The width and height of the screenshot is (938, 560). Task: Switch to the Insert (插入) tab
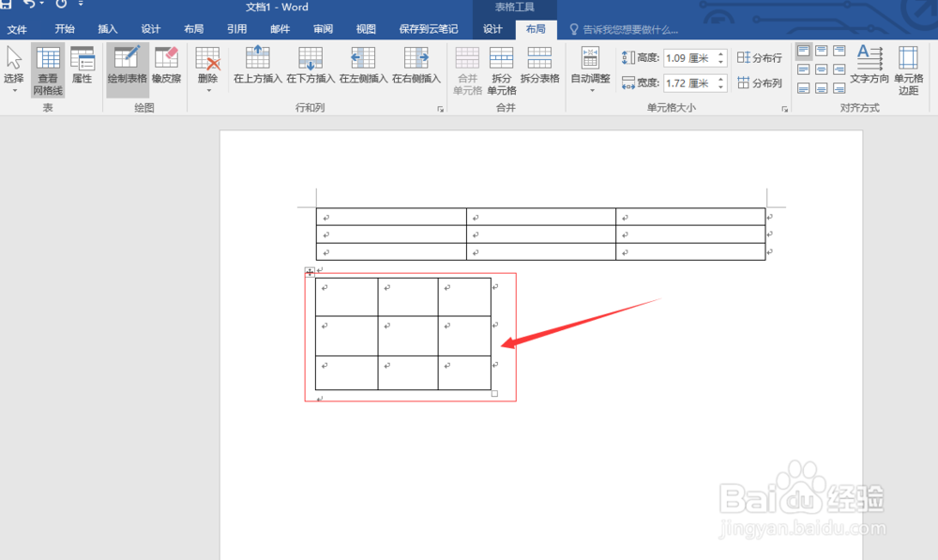click(108, 29)
